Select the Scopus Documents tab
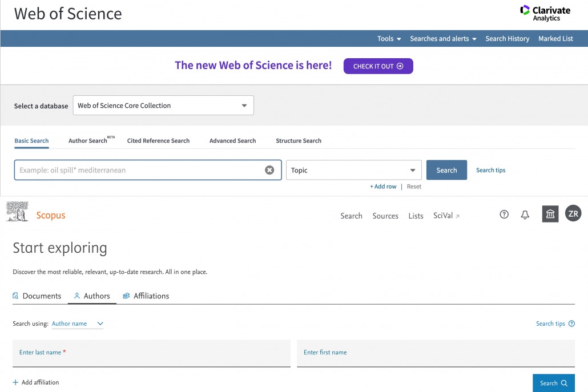 37,296
